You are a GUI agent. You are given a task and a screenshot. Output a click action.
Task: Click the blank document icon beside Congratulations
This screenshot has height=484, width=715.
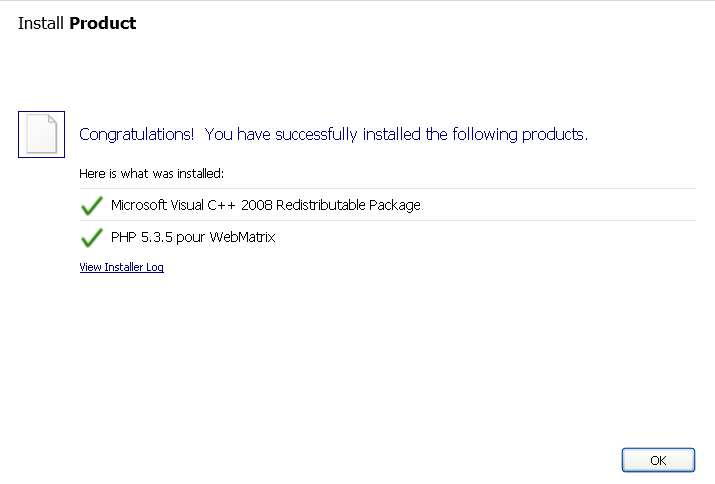[41, 134]
